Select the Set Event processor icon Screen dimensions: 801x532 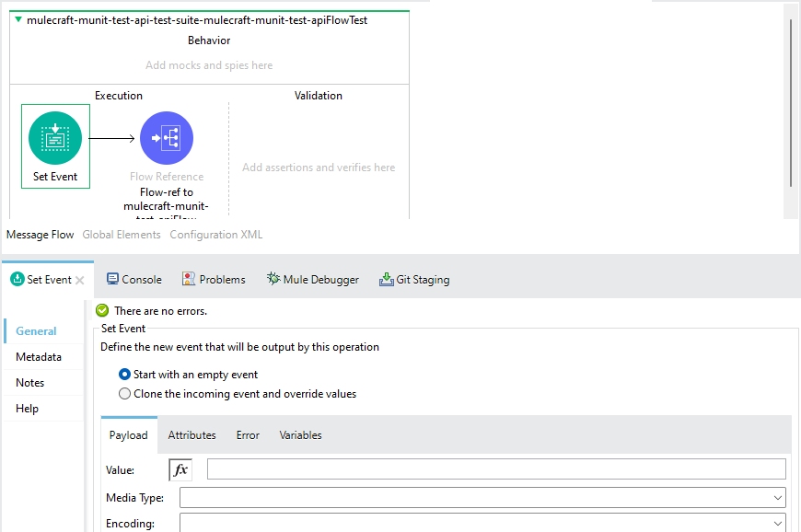point(55,138)
